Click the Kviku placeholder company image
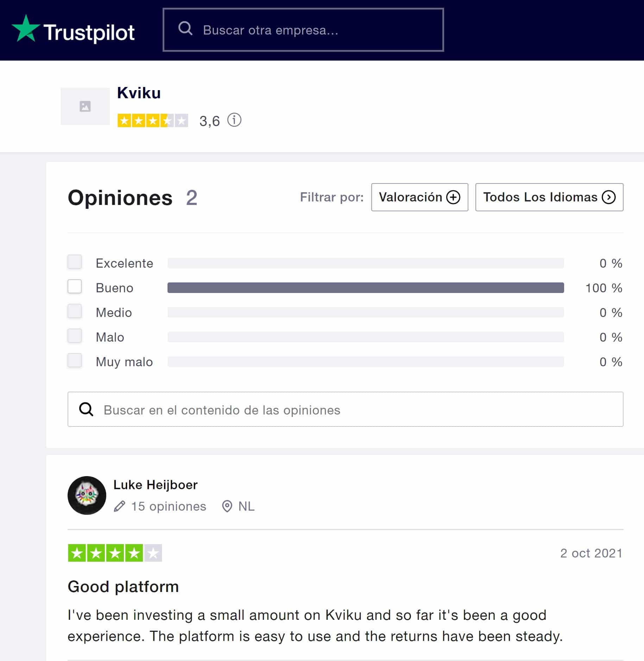The image size is (644, 661). (x=85, y=106)
